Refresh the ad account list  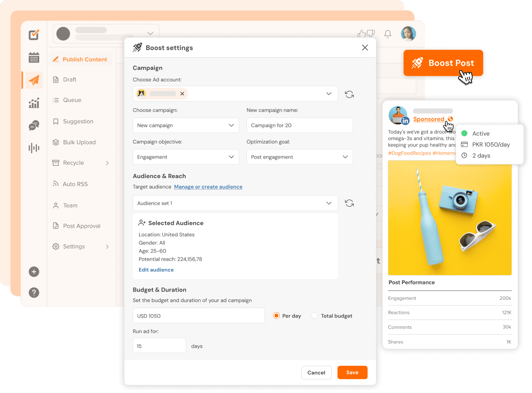click(x=349, y=94)
